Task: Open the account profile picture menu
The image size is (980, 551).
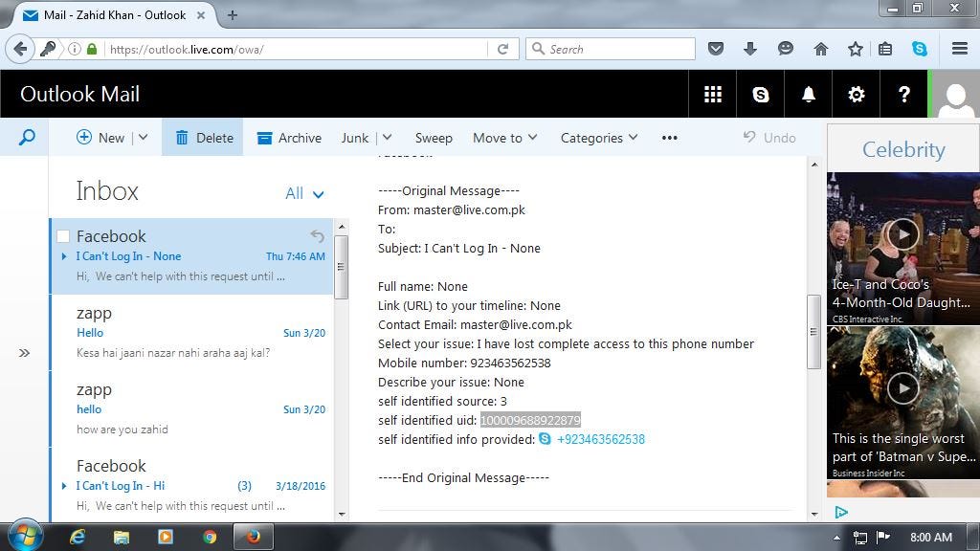Action: coord(956,95)
